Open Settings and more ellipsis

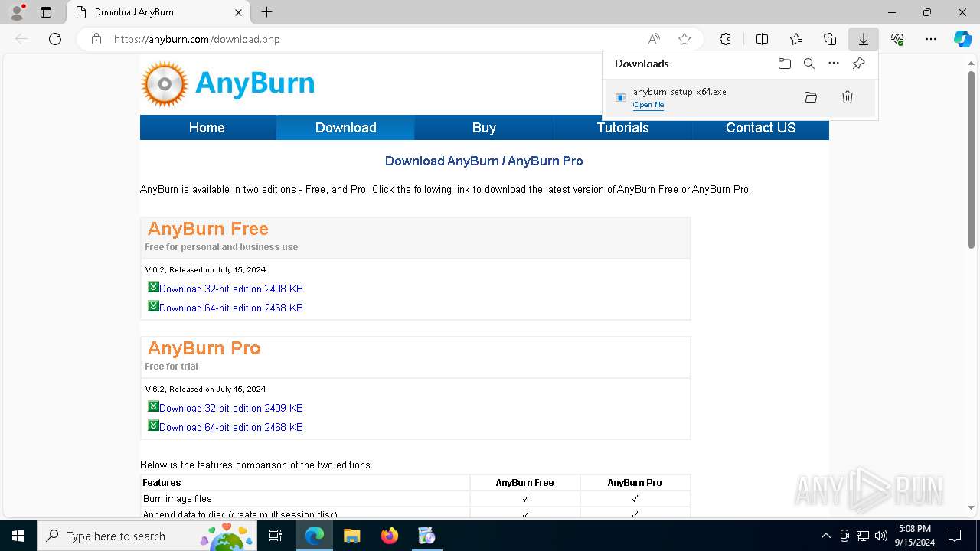(x=931, y=39)
